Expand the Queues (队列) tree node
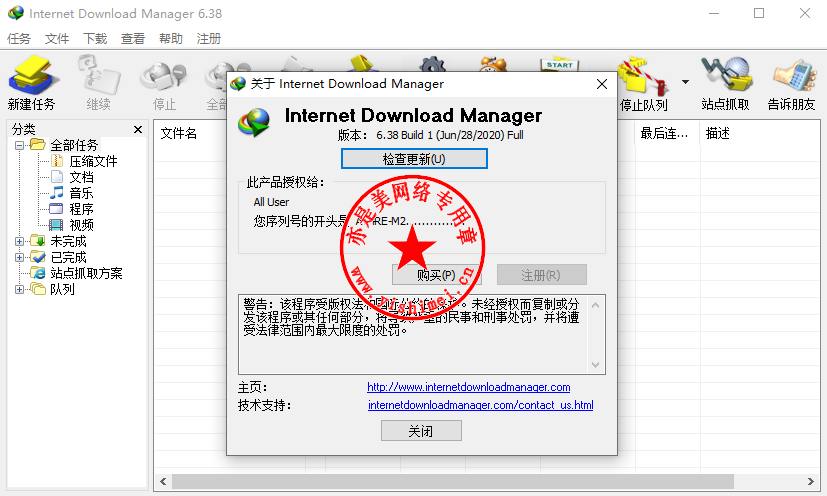 click(x=20, y=289)
